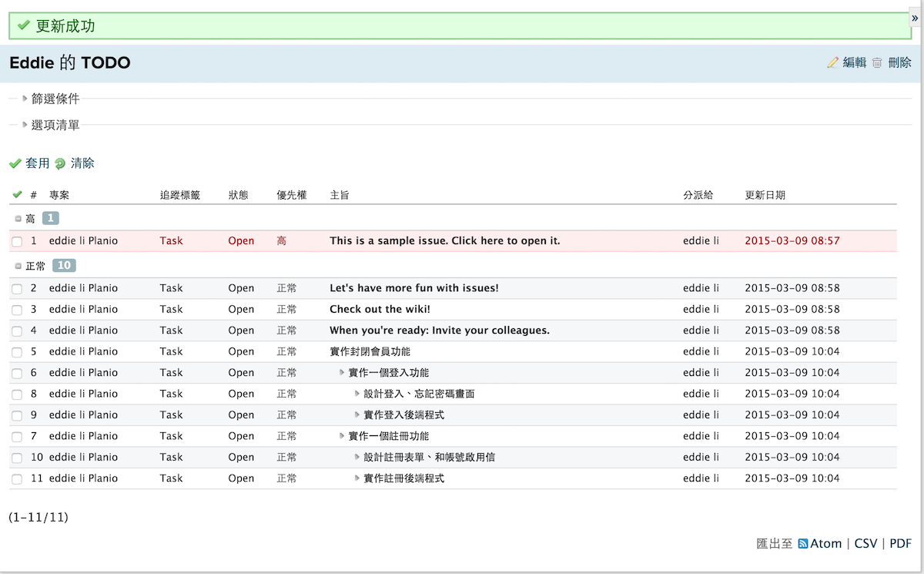
Task: Check the checkbox for issue 4
Action: click(17, 331)
